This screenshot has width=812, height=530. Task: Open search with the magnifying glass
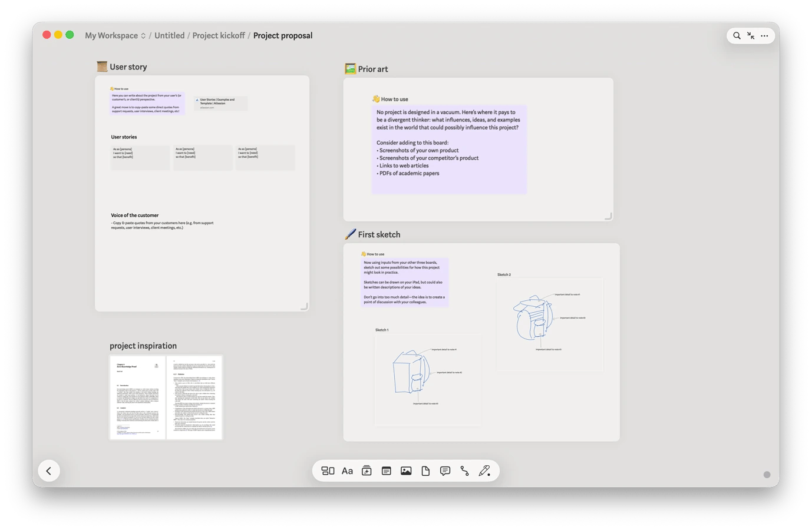pos(737,36)
